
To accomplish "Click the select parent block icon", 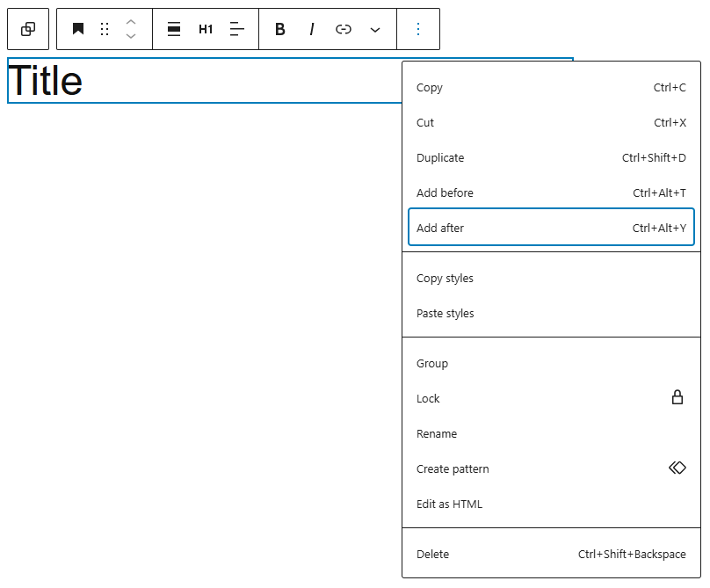I will coord(28,29).
